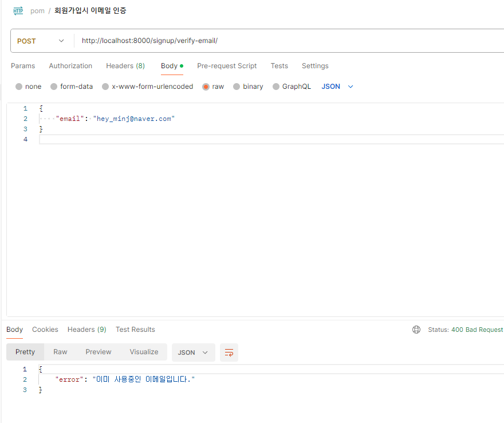Select the form-data body type
The width and height of the screenshot is (504, 423).
[72, 87]
